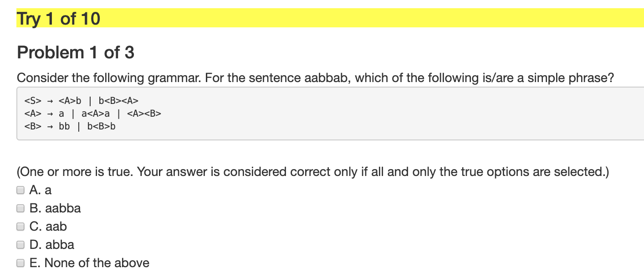Check the checkbox for option C. aab
This screenshot has height=279, width=644.
click(x=20, y=226)
